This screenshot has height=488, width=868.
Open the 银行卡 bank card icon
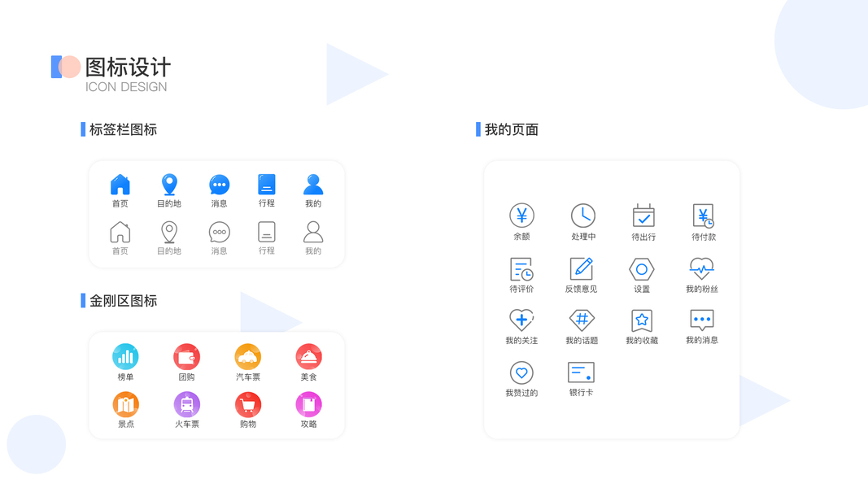(582, 373)
